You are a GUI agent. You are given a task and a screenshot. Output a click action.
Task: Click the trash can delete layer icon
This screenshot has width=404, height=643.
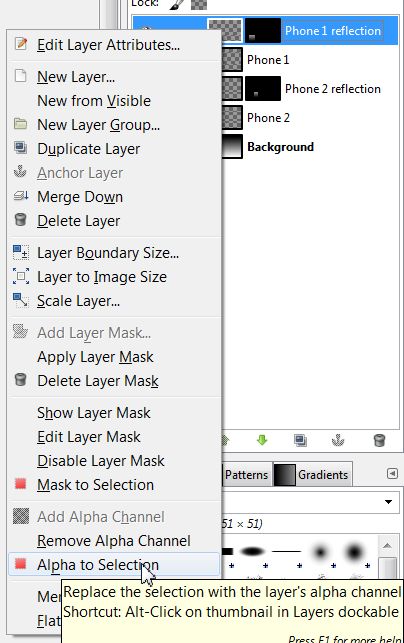[x=379, y=441]
